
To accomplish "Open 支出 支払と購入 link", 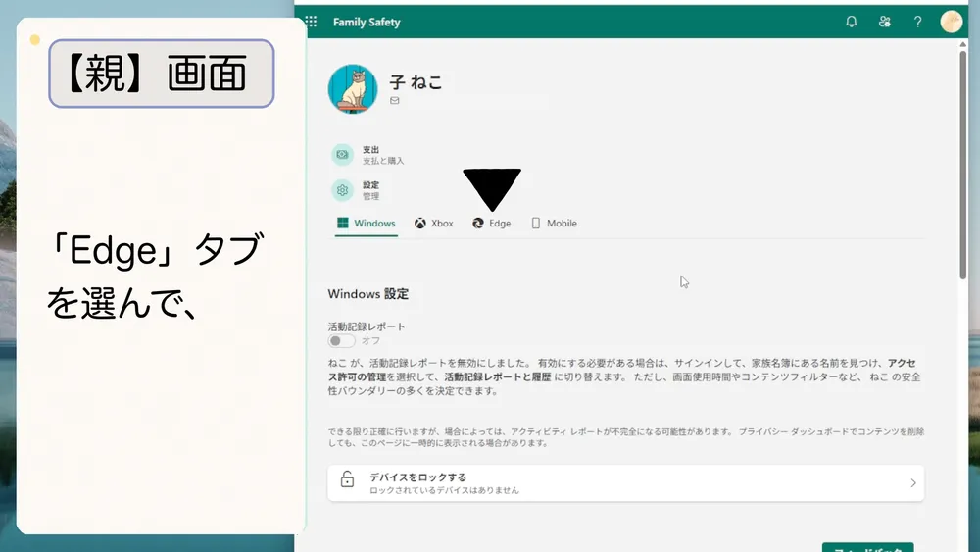I will tap(383, 155).
